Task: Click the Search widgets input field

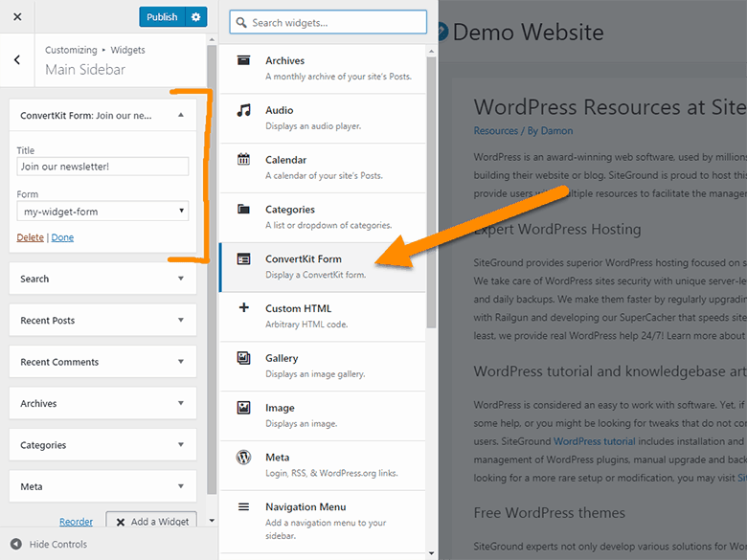Action: (x=328, y=22)
